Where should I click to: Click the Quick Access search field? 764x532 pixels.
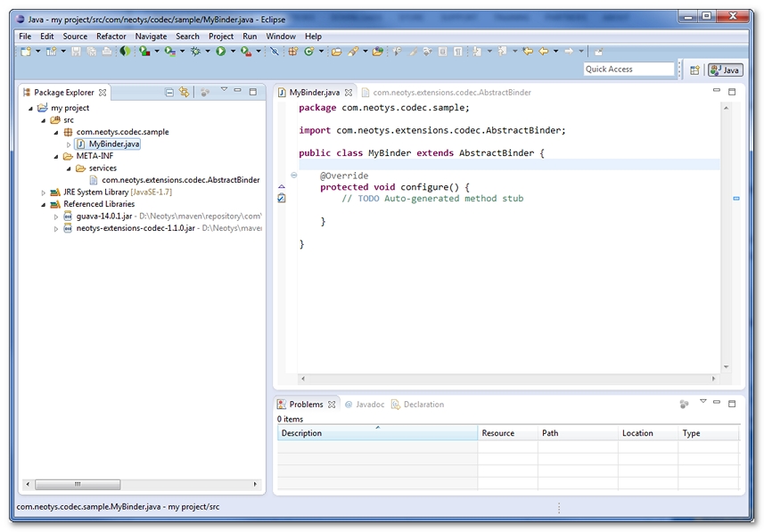tap(628, 70)
